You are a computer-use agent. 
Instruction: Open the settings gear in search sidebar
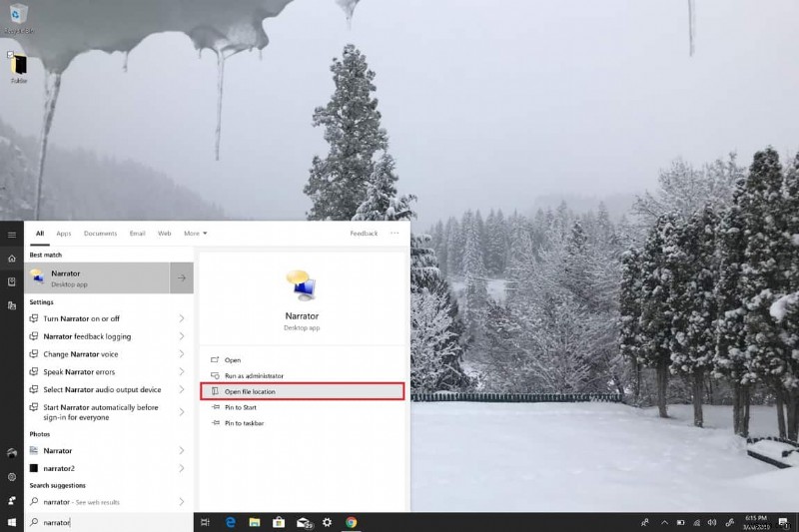(x=12, y=476)
